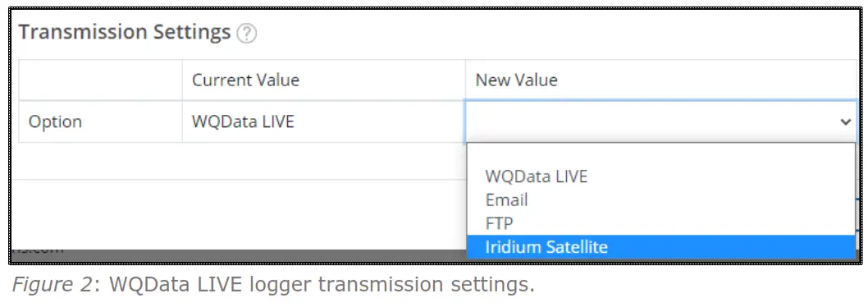Viewport: 868px width, 307px height.
Task: Choose the blank entry atop the dropdown list
Action: point(661,154)
